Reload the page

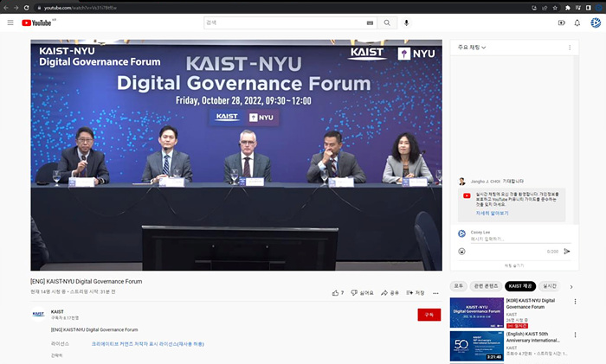click(26, 7)
